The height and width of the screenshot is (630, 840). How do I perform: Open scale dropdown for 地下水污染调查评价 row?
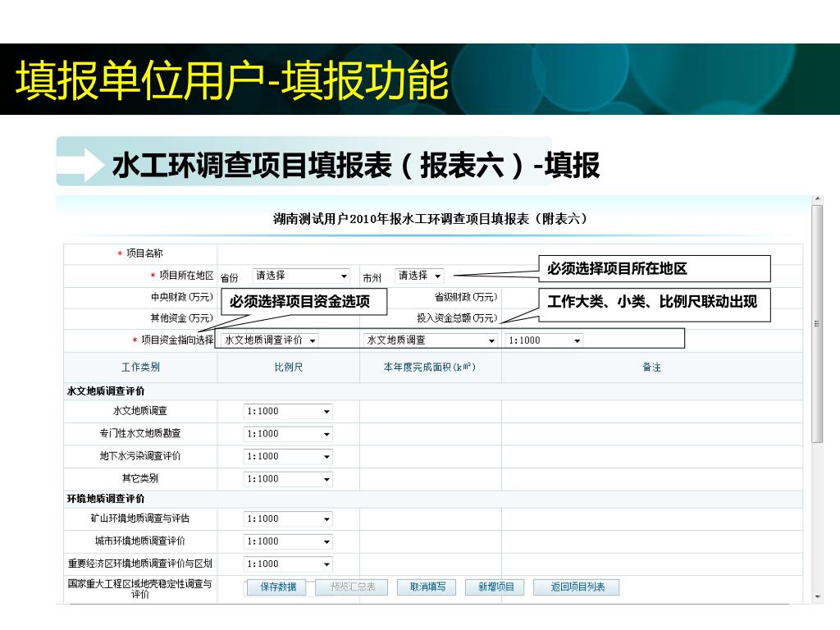click(288, 456)
